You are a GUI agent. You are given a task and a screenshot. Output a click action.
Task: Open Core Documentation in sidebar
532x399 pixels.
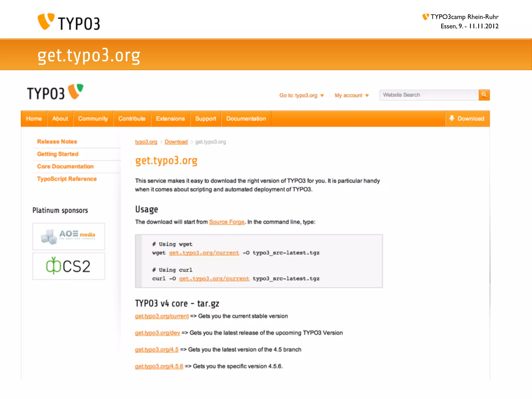[65, 167]
